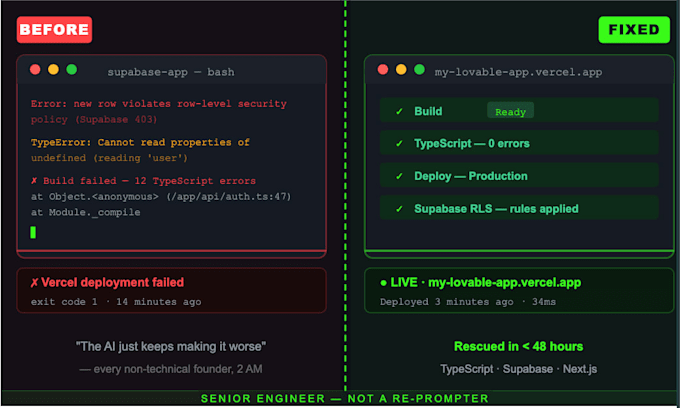Select the 'at Module._compile' line
The height and width of the screenshot is (408, 680).
85,212
